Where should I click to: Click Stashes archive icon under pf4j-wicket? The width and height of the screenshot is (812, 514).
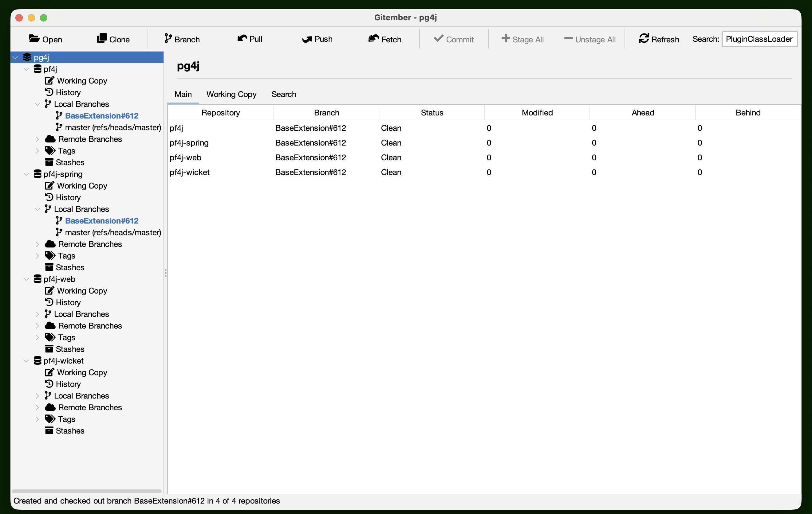(49, 431)
